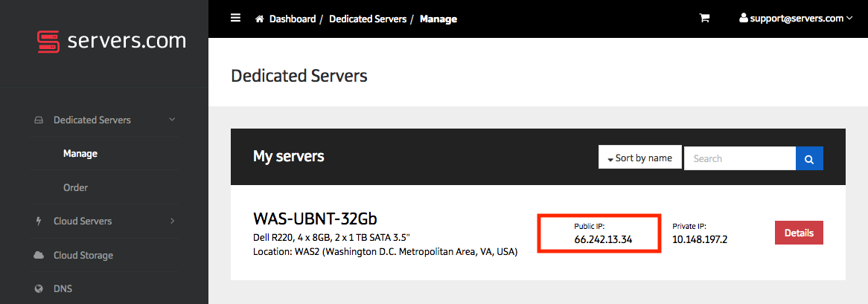868x304 pixels.
Task: Click the Public IP 66.242.13.34
Action: (603, 240)
